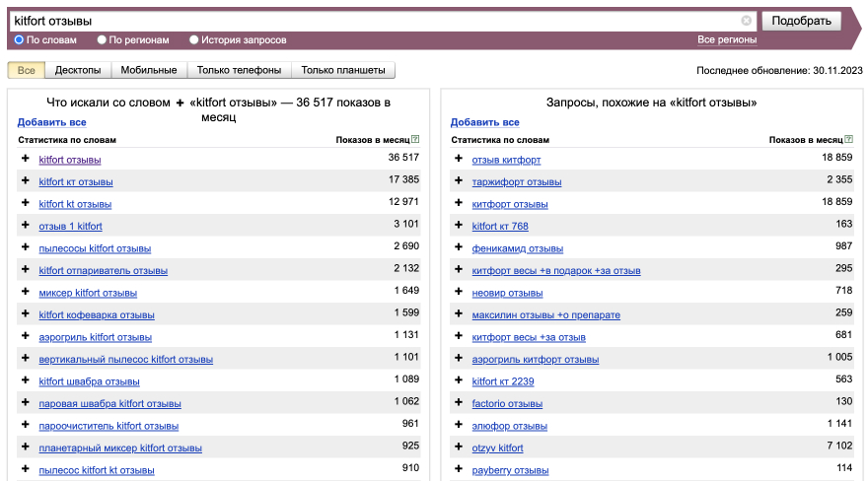
Task: Add 'китфорт отзывы' using its plus icon
Action: 459,203
